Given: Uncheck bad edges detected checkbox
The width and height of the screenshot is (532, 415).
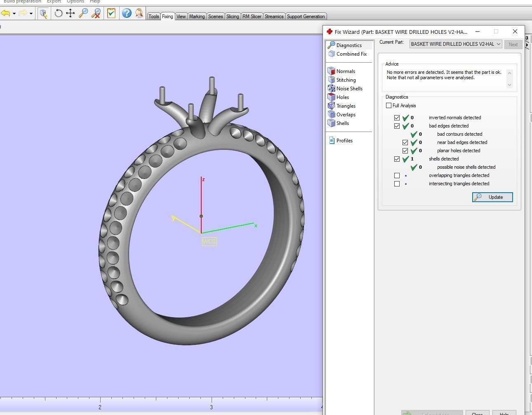Looking at the screenshot, I should click(x=397, y=126).
